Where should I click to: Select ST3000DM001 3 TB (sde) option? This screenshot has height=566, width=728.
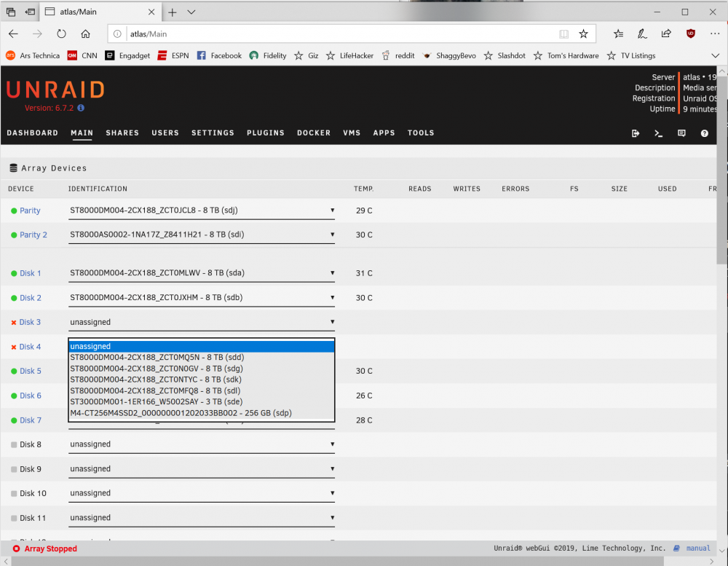point(202,401)
